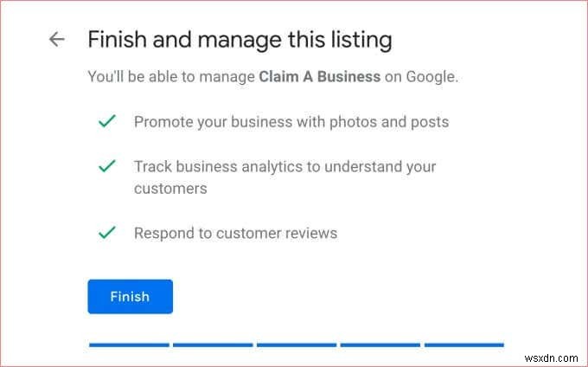Click the checkmark beside Track business analytics
This screenshot has height=367, width=588.
(107, 166)
